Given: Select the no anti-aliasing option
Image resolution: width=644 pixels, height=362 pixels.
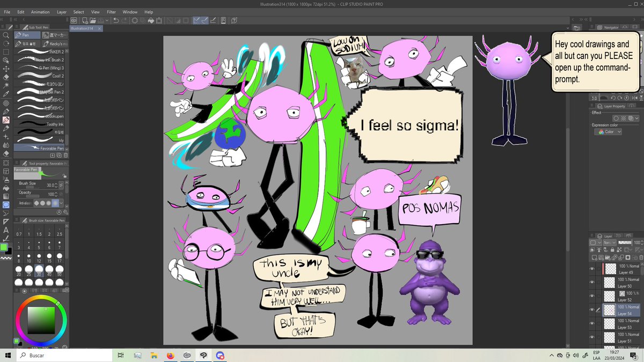Looking at the screenshot, I should [36, 203].
